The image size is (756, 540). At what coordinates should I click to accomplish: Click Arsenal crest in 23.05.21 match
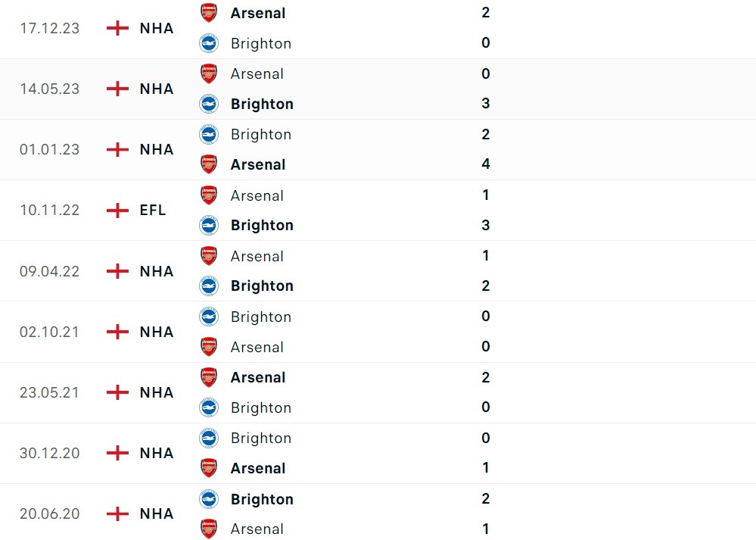[208, 377]
